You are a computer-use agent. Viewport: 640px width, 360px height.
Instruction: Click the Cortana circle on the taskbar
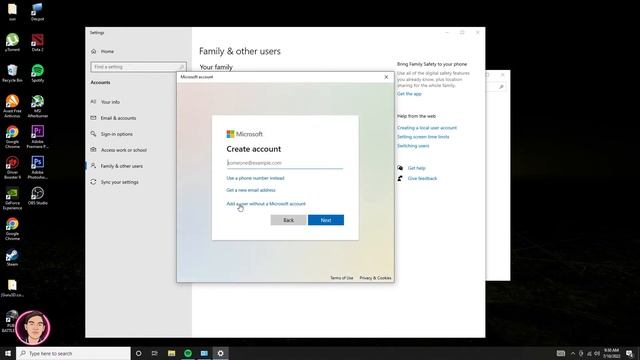pyautogui.click(x=138, y=353)
